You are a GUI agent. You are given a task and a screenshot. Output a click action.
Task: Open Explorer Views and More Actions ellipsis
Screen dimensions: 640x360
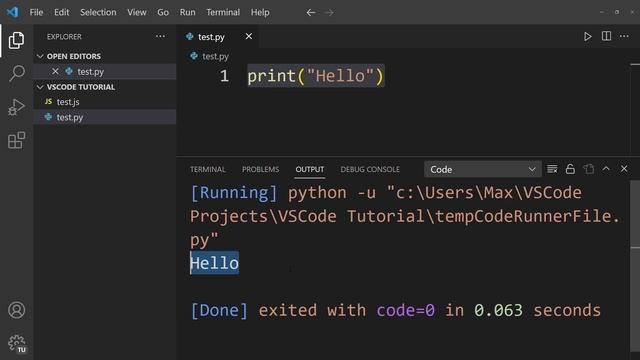[x=160, y=36]
